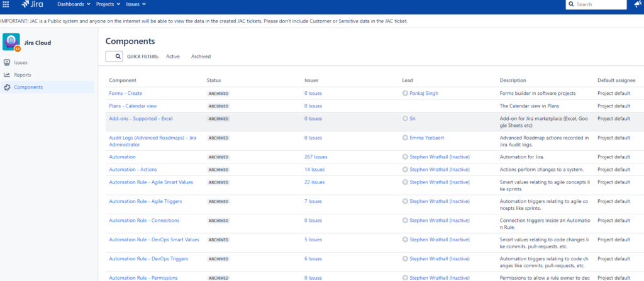The width and height of the screenshot is (644, 281).
Task: Open the lead Sri profile link
Action: pos(413,118)
